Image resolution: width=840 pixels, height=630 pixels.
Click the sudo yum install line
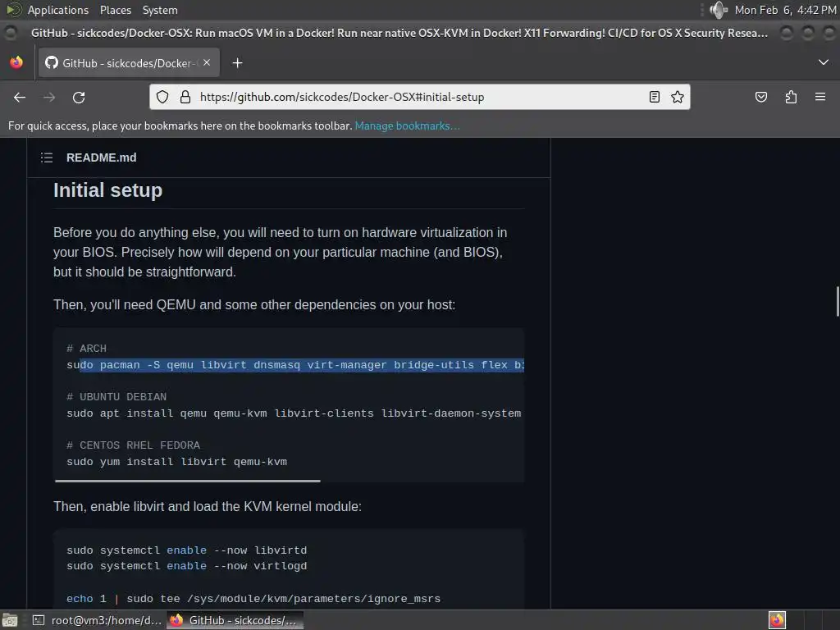pyautogui.click(x=177, y=462)
